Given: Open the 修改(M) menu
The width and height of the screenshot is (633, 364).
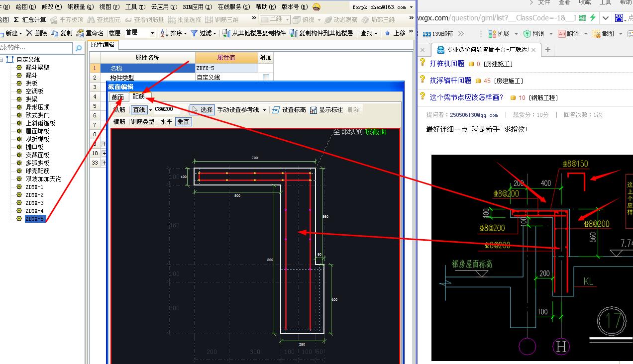Looking at the screenshot, I should pos(52,7).
